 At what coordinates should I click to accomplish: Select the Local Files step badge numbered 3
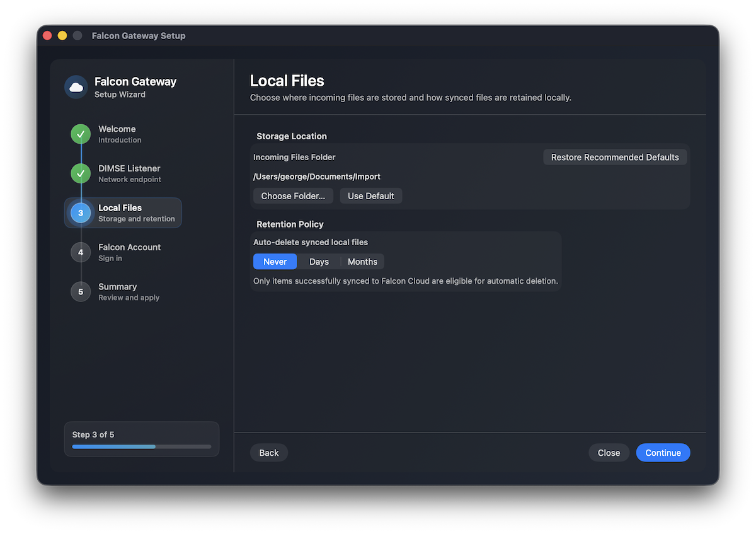(x=80, y=212)
